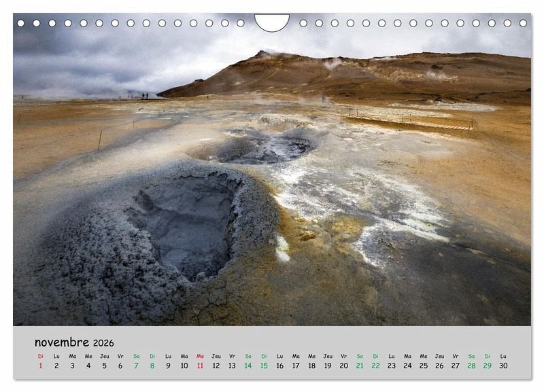
Task: Click the red "Me" label above date 11
Action: [x=200, y=356]
